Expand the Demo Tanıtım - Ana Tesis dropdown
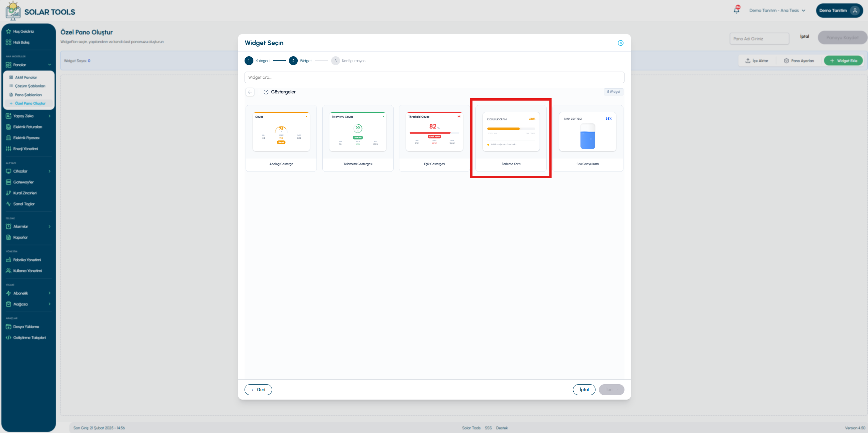This screenshot has height=433, width=868. pos(777,11)
